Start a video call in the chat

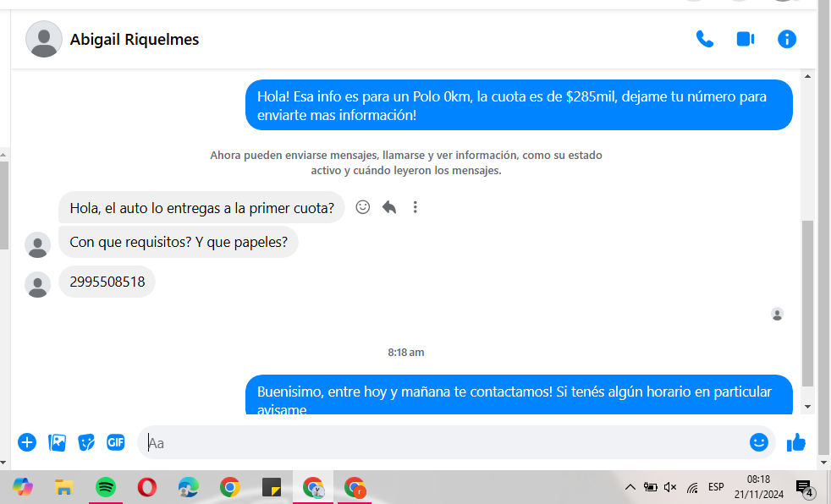click(x=745, y=39)
